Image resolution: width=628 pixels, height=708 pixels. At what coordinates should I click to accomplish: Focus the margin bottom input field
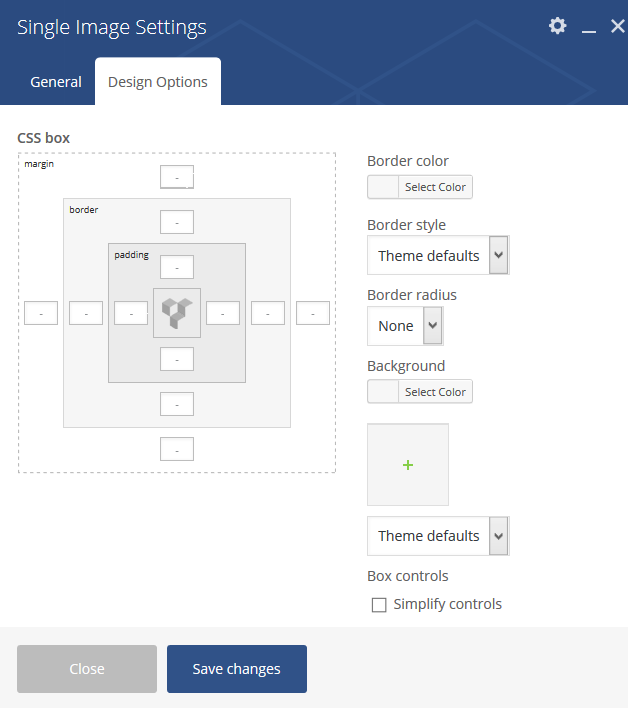177,449
